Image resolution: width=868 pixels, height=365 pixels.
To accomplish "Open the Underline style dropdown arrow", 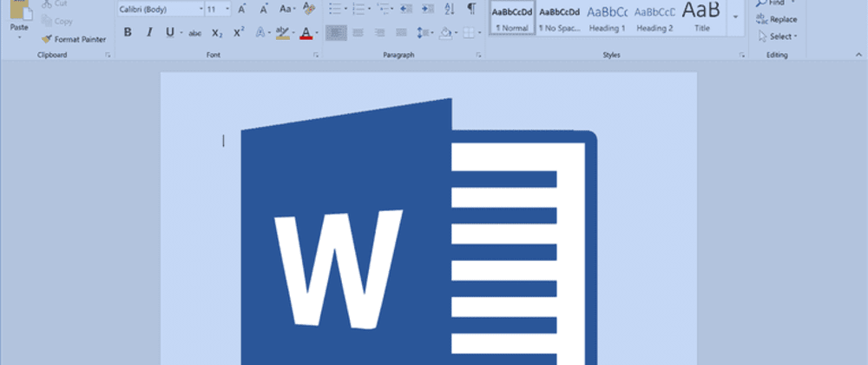I will click(181, 33).
